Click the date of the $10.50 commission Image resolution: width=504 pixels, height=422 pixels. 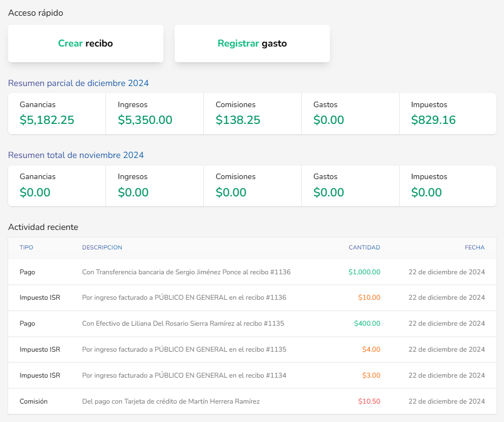tap(447, 401)
